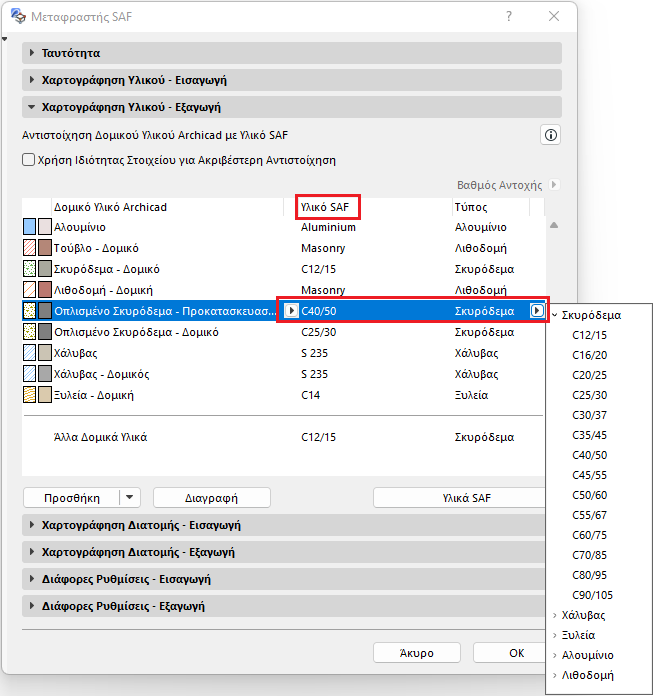Image resolution: width=655 pixels, height=696 pixels.
Task: Click the info icon beside the mapping description
Action: click(x=550, y=135)
